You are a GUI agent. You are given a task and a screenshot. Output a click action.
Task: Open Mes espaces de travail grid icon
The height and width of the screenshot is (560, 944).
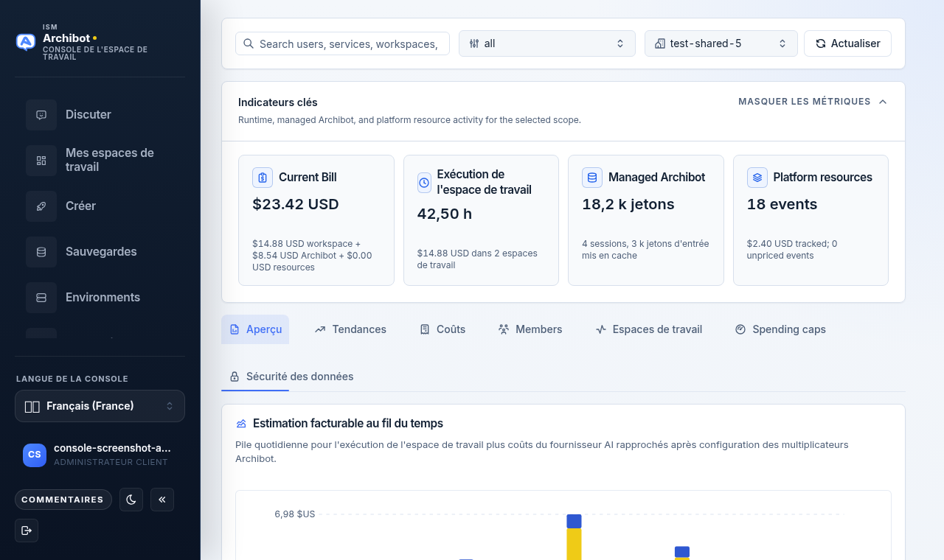[x=41, y=161]
